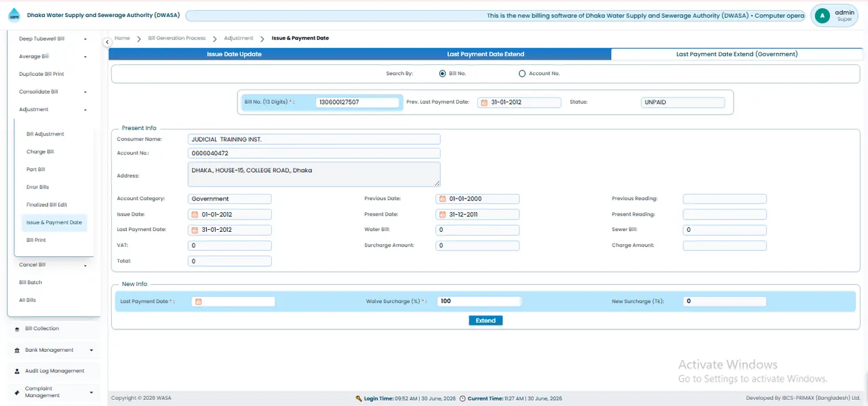Screen dimensions: 868x406
Task: Click the VAT field
Action: [x=230, y=245]
